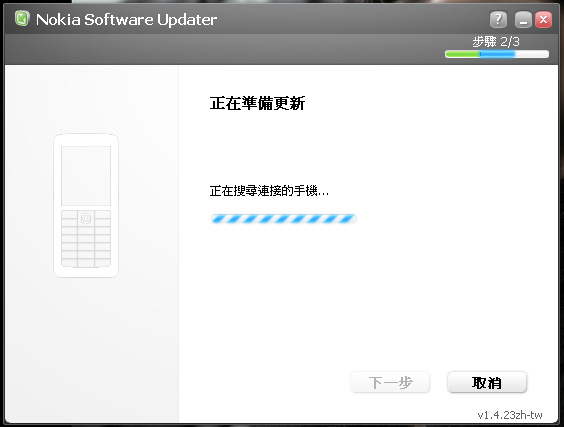Image resolution: width=564 pixels, height=427 pixels.
Task: Minimize the Nokia Software Updater window
Action: click(523, 19)
